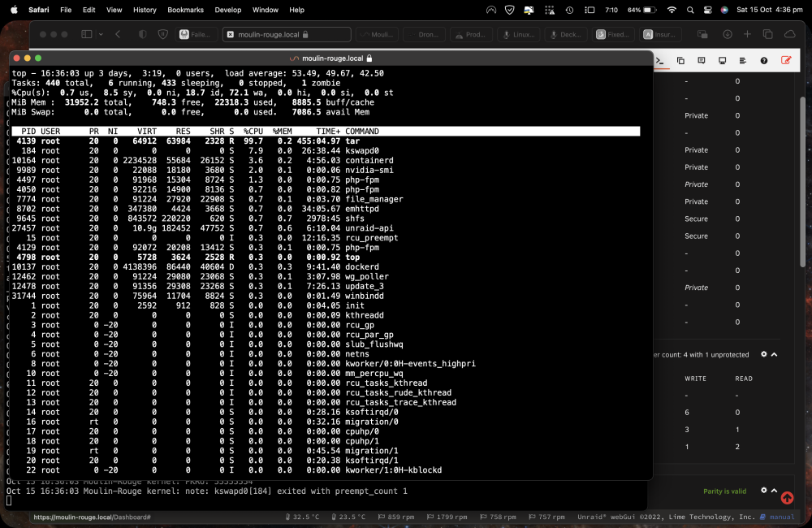Show Safari tab overview
812x528 pixels.
point(767,34)
